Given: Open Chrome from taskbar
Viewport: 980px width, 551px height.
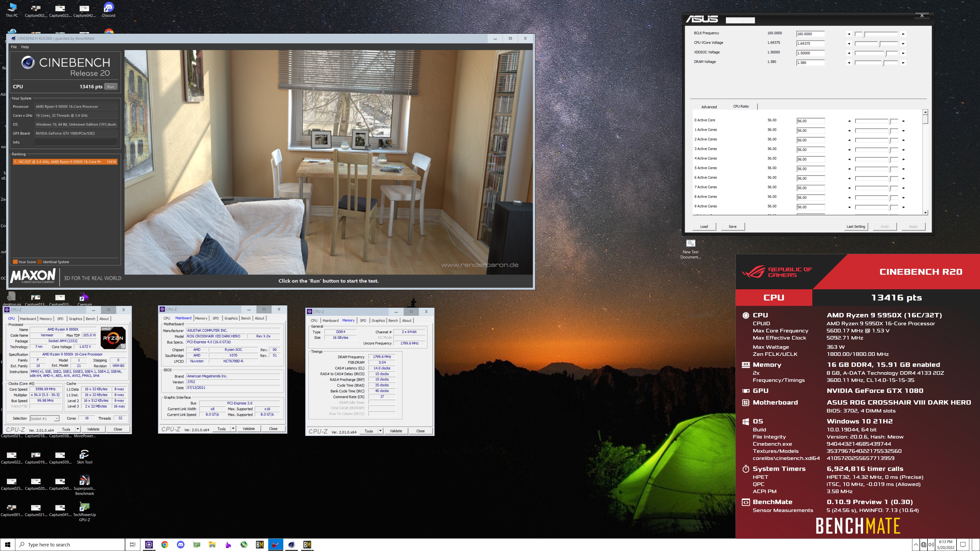Looking at the screenshot, I should (x=165, y=545).
